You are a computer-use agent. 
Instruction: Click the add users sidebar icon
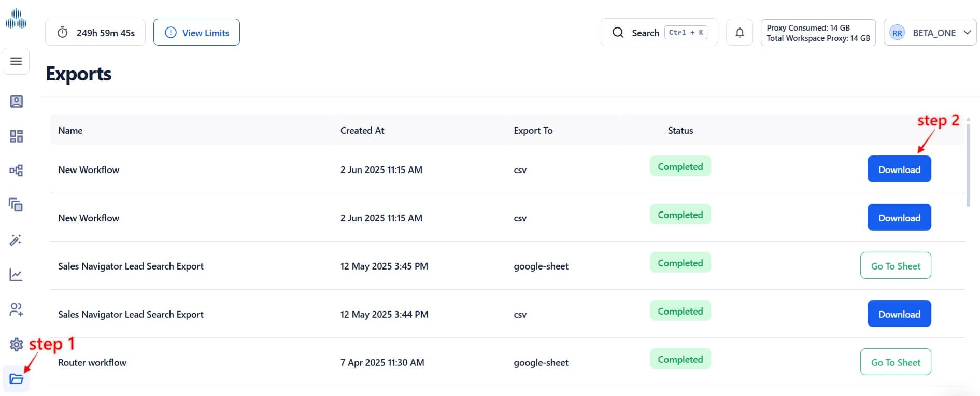pyautogui.click(x=16, y=309)
